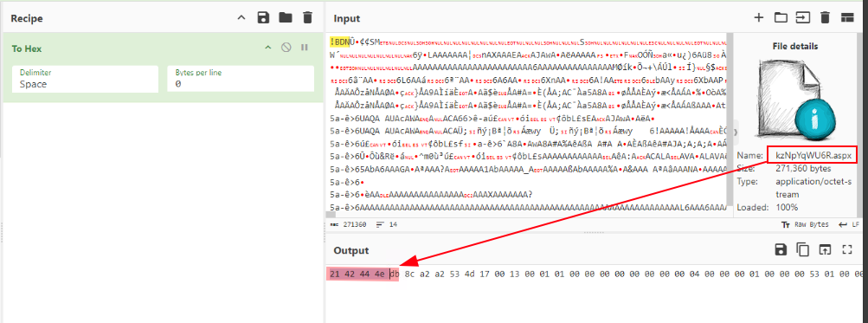
Task: Disable the To Hex operation
Action: 286,48
